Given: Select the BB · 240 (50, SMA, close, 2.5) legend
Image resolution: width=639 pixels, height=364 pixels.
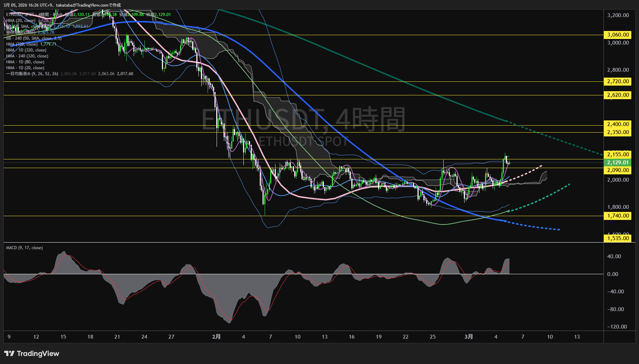Looking at the screenshot, I should click(34, 38).
